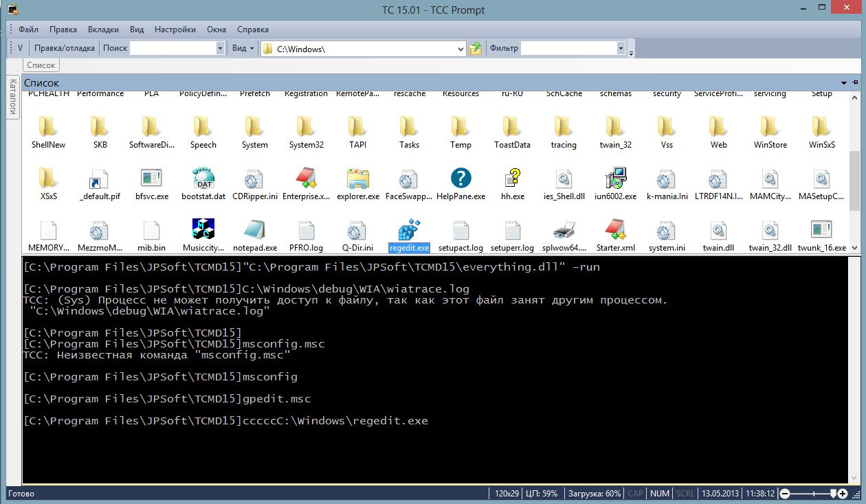Image resolution: width=866 pixels, height=504 pixels.
Task: Expand the Поиск search dropdown arrow
Action: point(220,48)
